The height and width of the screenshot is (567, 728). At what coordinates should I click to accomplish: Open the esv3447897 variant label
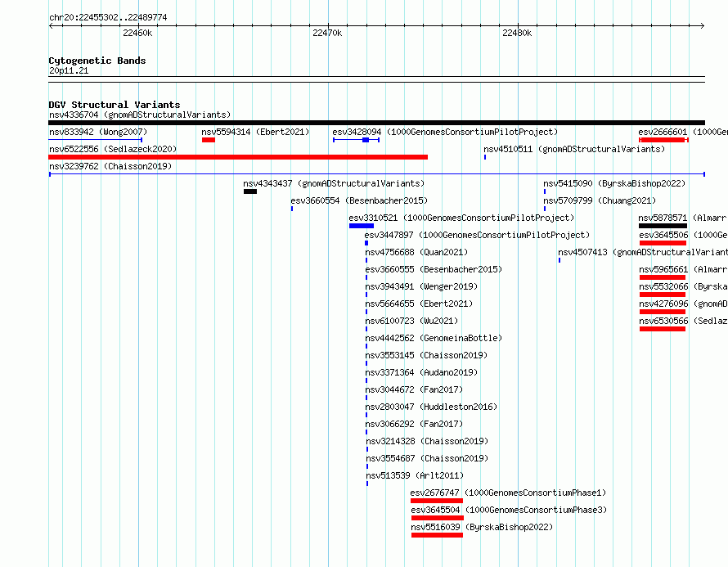click(x=477, y=235)
